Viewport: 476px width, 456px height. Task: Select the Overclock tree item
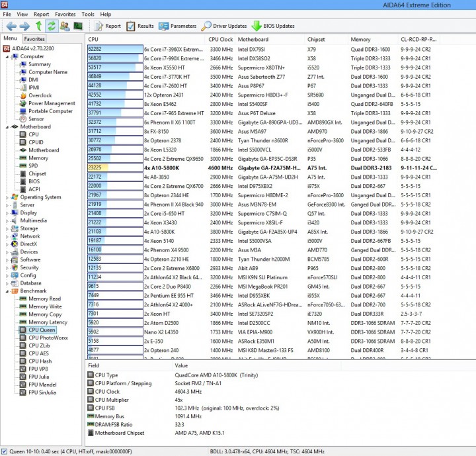point(40,95)
